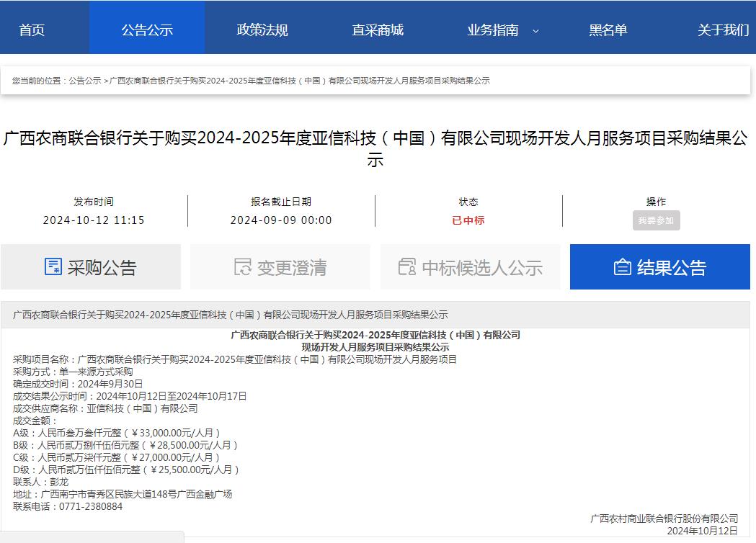Click the 状态 label
Screen dimensions: 756x543
(468, 202)
